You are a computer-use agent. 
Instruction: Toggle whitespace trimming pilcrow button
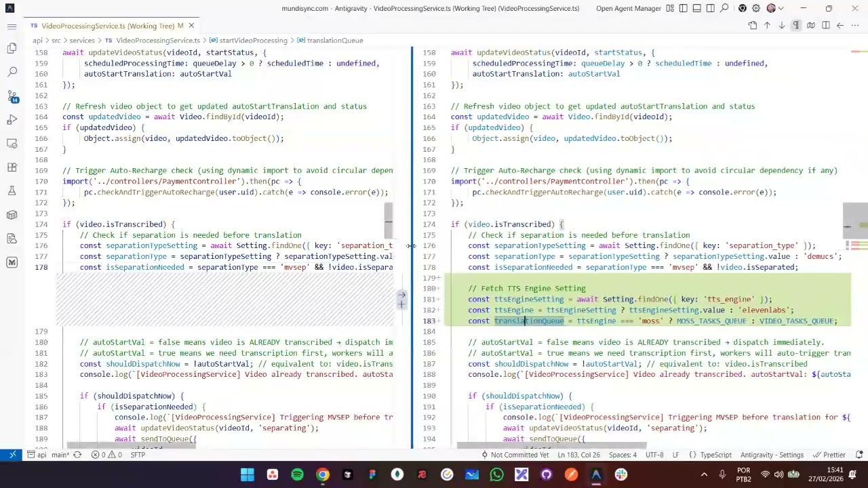coord(796,26)
